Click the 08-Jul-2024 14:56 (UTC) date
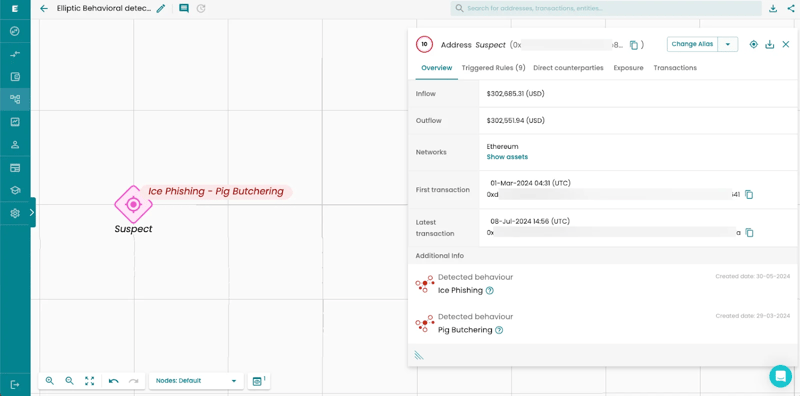The image size is (800, 396). tap(530, 221)
